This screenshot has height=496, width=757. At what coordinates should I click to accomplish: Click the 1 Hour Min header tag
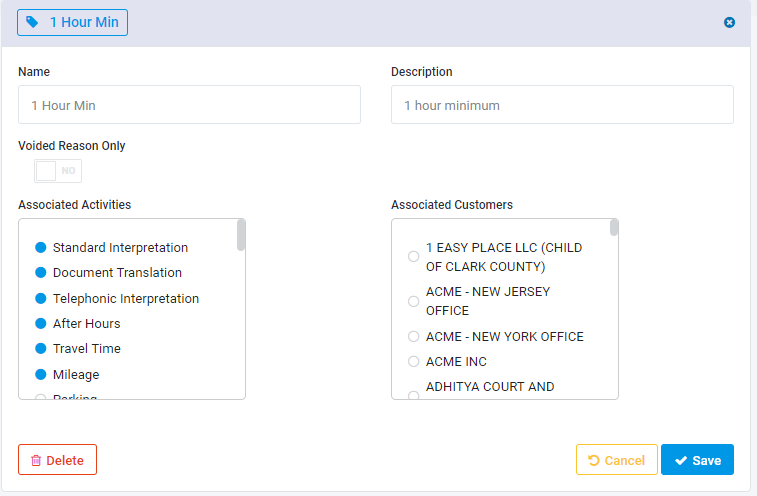click(x=72, y=22)
